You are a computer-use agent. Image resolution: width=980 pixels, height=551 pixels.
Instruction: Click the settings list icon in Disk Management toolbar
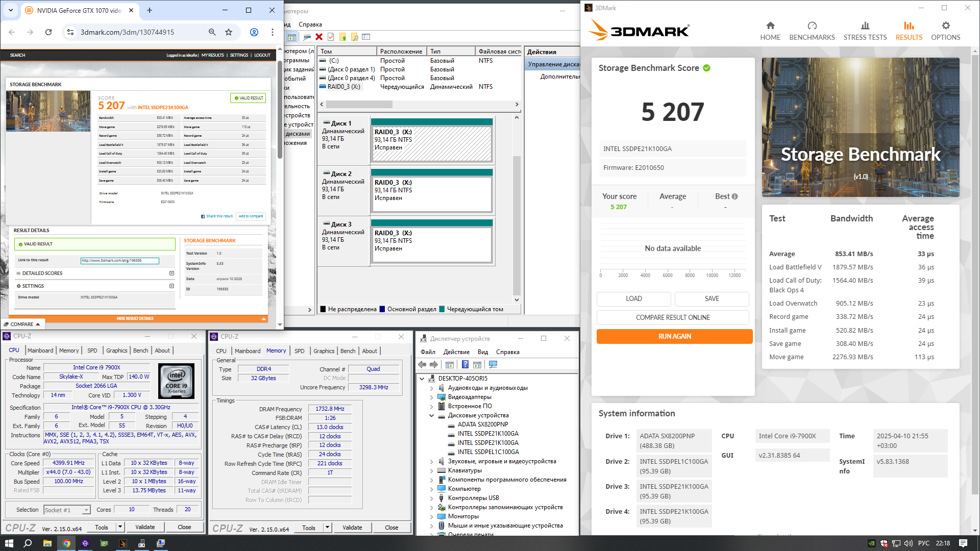tap(366, 37)
